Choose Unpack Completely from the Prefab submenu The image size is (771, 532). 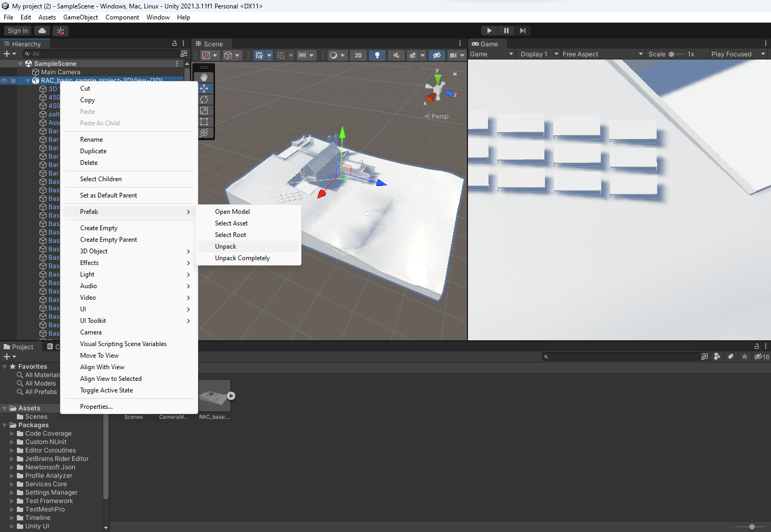pyautogui.click(x=242, y=258)
